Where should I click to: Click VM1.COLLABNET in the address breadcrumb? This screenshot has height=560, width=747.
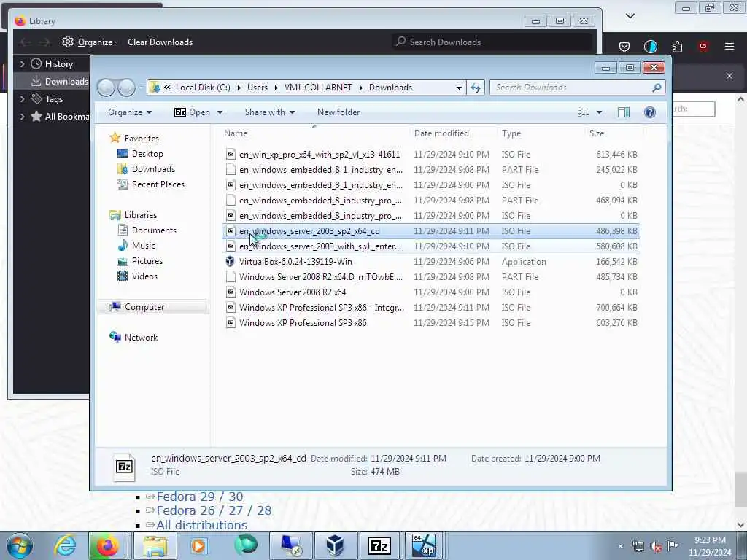pyautogui.click(x=318, y=87)
